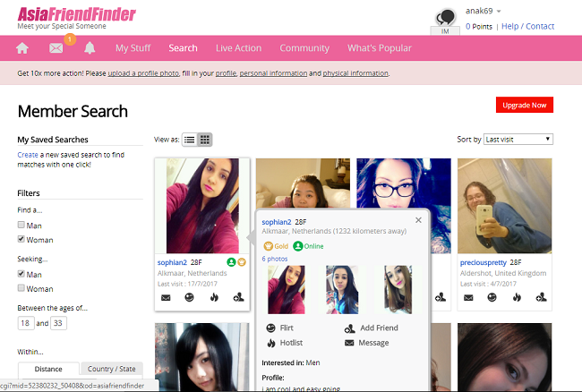Uncheck the Seeking Man checkbox
Viewport: 582px width, 392px height.
click(21, 274)
